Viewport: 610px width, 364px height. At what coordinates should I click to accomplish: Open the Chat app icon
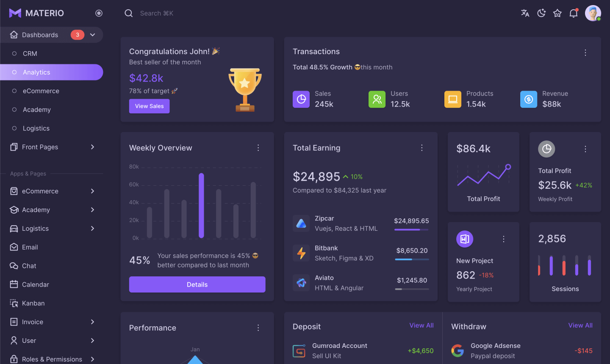[14, 266]
